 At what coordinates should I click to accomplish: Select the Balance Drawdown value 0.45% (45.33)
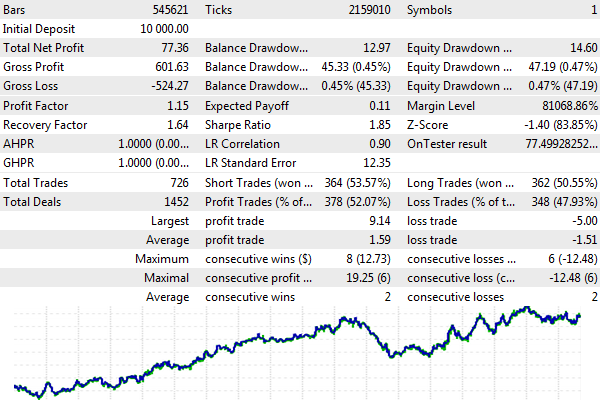(356, 86)
